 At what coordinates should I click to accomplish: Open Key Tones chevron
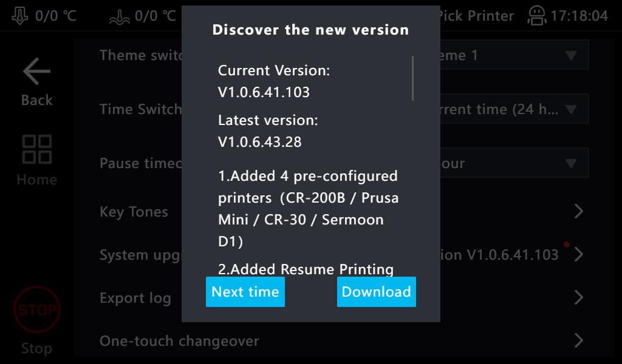[x=578, y=211]
